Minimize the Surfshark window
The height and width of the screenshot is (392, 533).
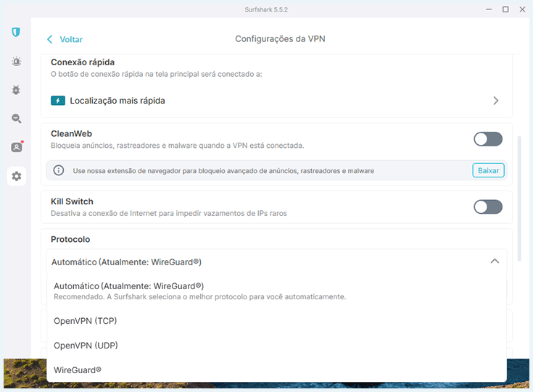click(x=489, y=9)
